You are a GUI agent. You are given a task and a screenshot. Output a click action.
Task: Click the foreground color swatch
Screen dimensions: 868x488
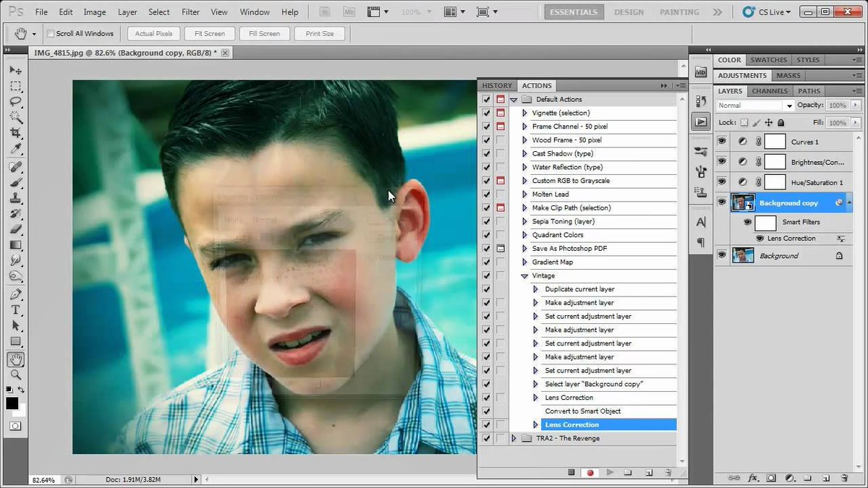click(x=12, y=403)
